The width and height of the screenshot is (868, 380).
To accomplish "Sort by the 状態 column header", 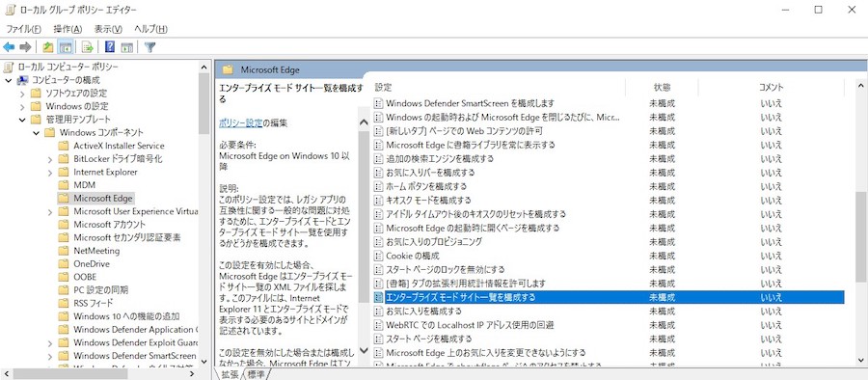I will 662,87.
